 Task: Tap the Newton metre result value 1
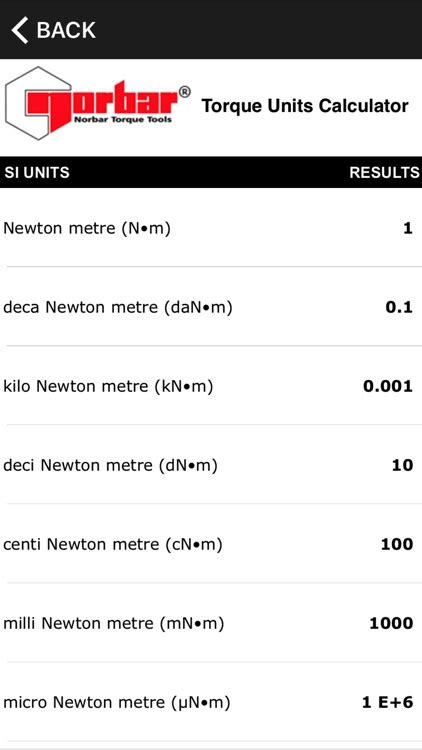tap(407, 228)
